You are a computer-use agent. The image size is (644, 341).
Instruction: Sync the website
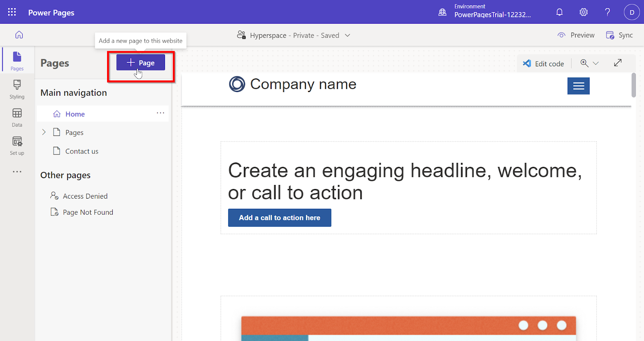[x=619, y=35]
